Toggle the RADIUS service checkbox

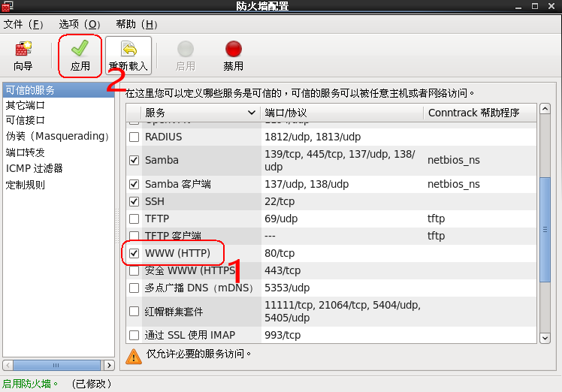[x=134, y=137]
